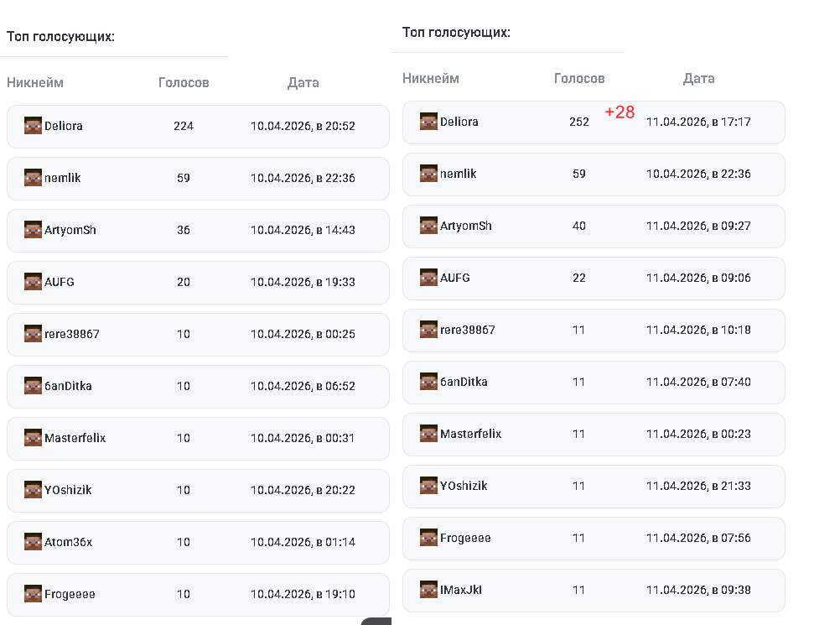Viewport: 840px width, 625px height.
Task: Click the Дата header above 11.04.2026 17:17
Action: click(698, 78)
